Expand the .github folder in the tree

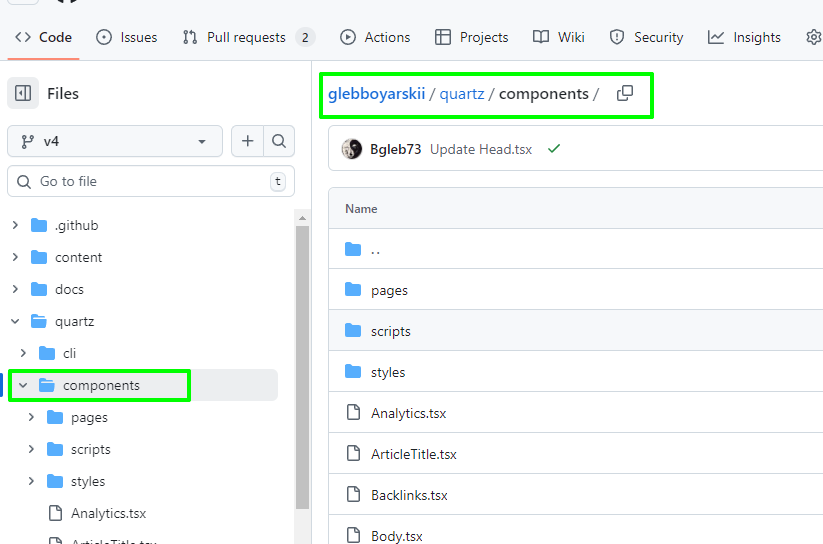[x=15, y=225]
